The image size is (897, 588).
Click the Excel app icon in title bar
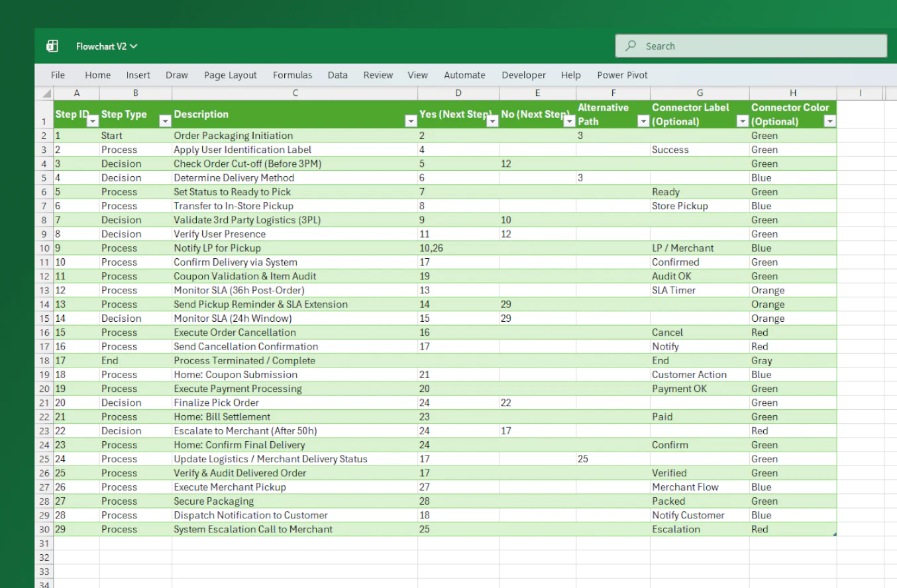point(52,46)
